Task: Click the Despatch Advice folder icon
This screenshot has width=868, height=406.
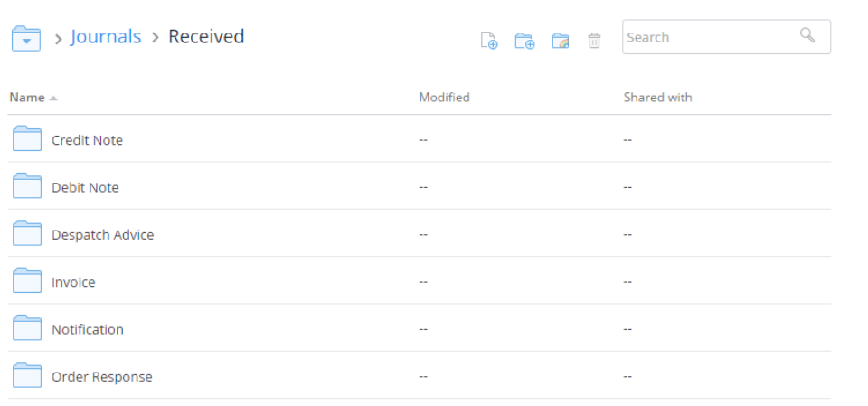Action: tap(27, 233)
